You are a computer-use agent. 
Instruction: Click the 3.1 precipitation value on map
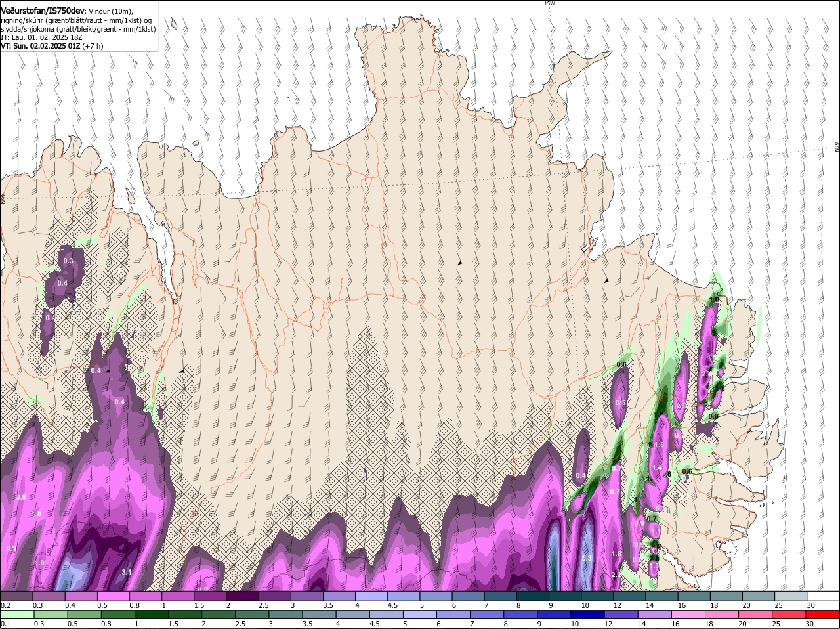tap(127, 572)
